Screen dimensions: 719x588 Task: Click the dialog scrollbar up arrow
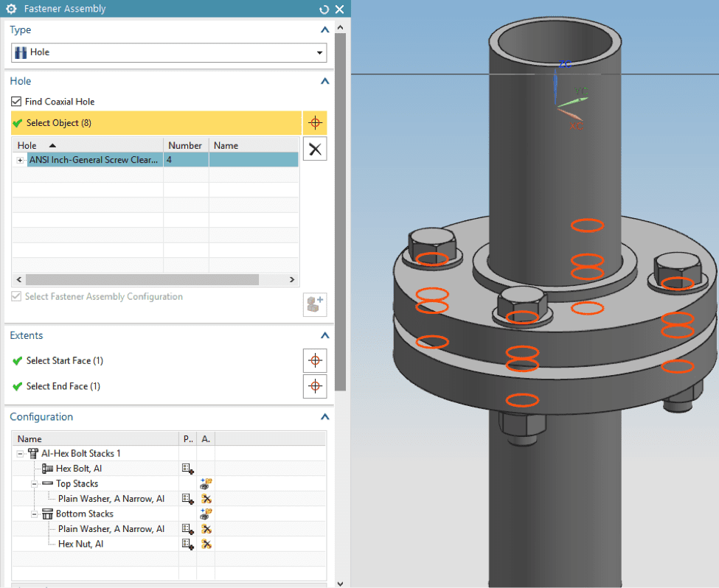tap(340, 27)
